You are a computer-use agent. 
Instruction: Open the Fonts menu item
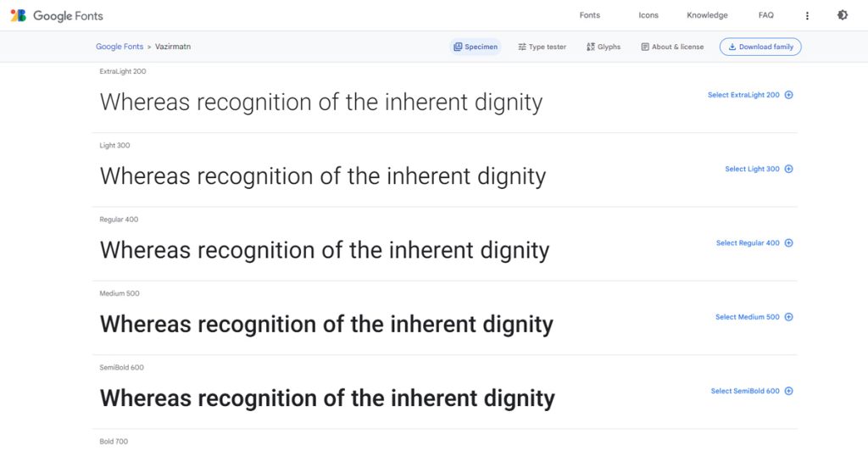coord(589,15)
